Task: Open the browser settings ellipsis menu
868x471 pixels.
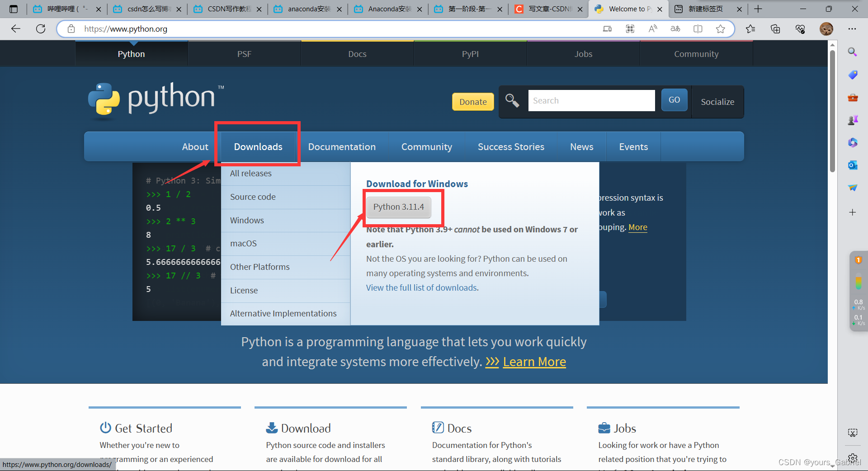Action: point(852,29)
